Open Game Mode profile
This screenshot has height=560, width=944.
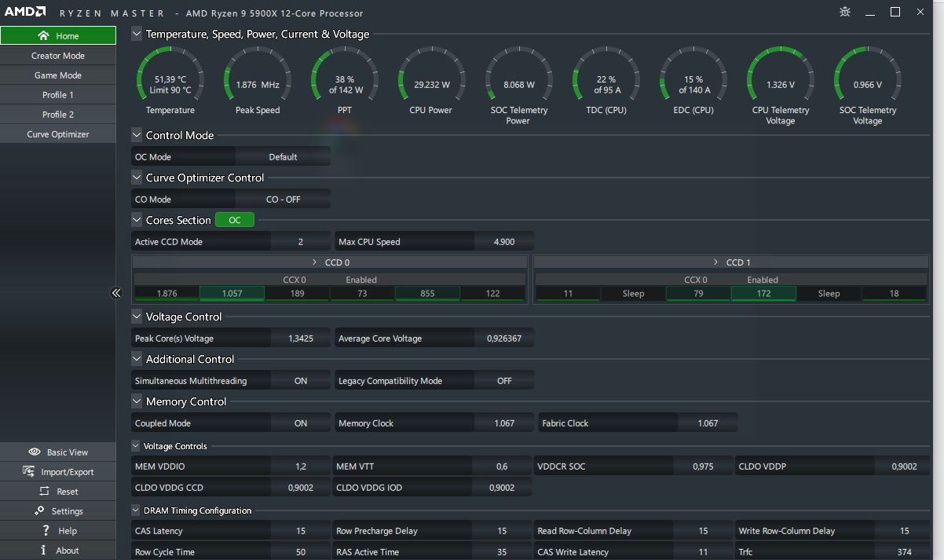pyautogui.click(x=58, y=75)
